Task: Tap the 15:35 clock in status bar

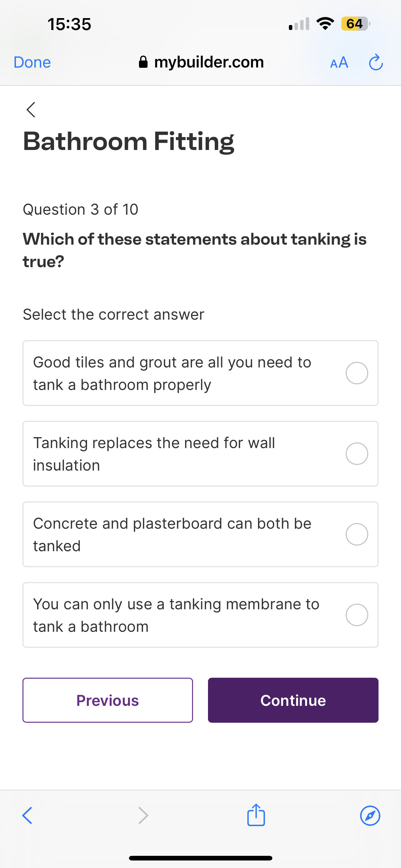Action: pyautogui.click(x=69, y=24)
